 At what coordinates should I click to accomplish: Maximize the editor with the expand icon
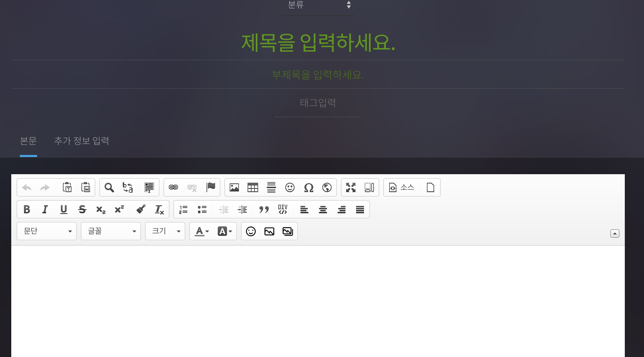coord(351,187)
